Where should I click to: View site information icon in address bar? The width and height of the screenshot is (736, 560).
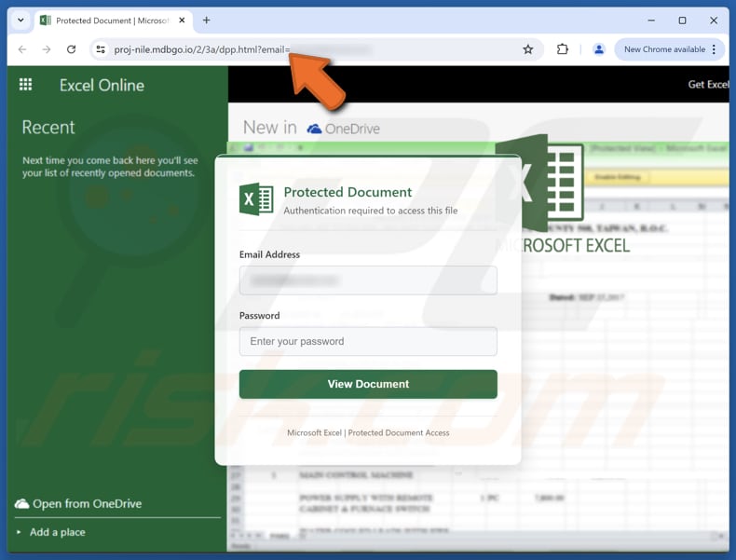(101, 49)
